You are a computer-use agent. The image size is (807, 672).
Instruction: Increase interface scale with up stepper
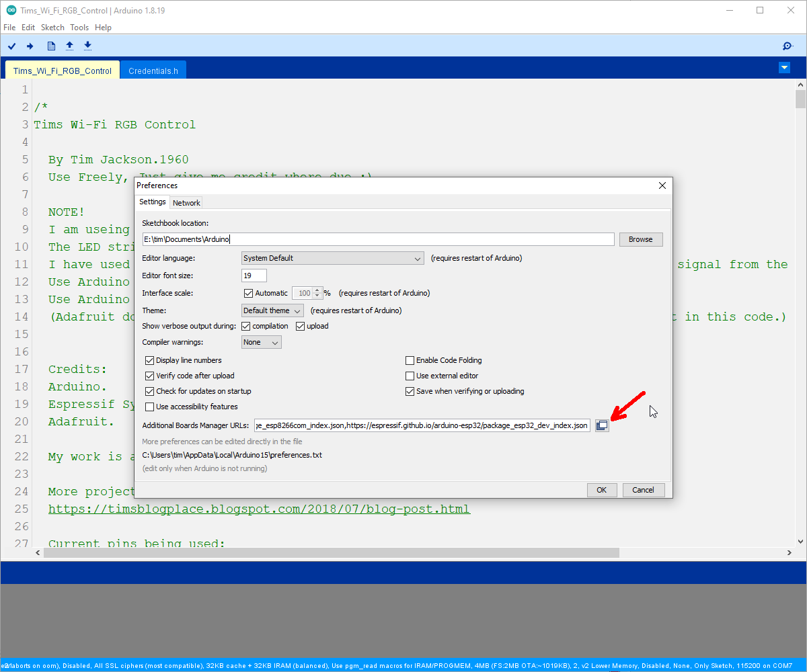317,290
